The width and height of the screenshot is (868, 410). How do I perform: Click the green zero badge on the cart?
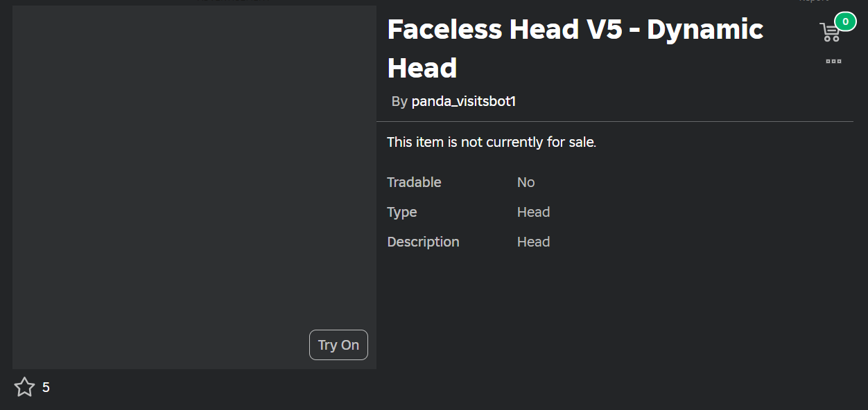(x=844, y=21)
